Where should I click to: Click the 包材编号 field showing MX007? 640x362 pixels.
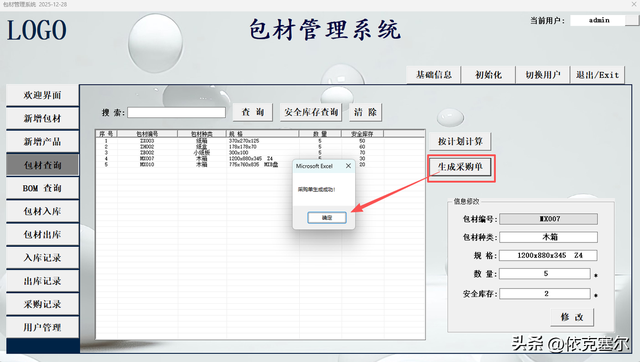[x=549, y=219]
